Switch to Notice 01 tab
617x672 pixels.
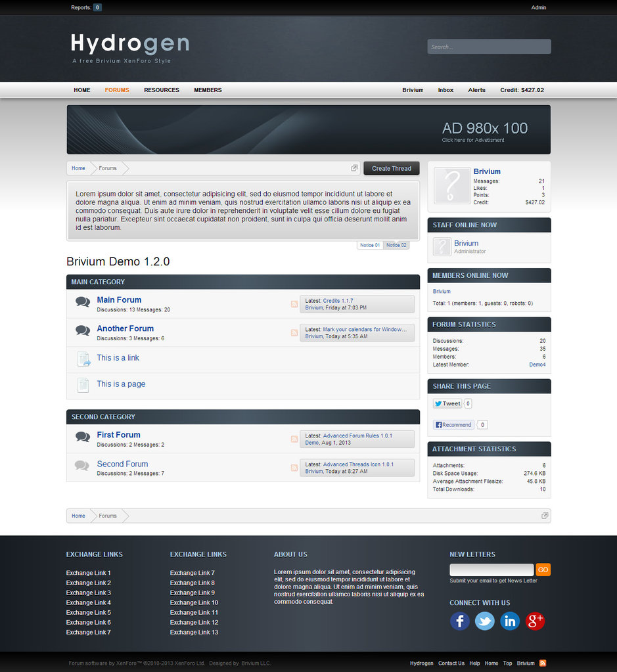click(370, 245)
